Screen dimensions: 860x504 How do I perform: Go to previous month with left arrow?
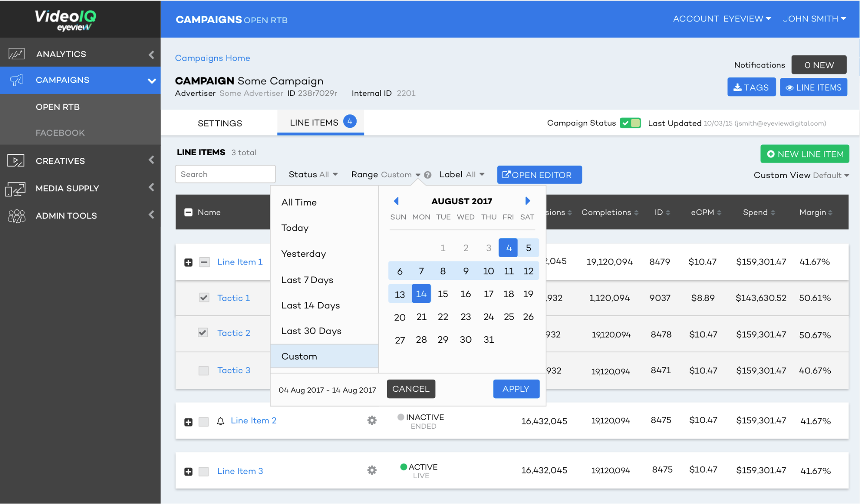tap(396, 201)
